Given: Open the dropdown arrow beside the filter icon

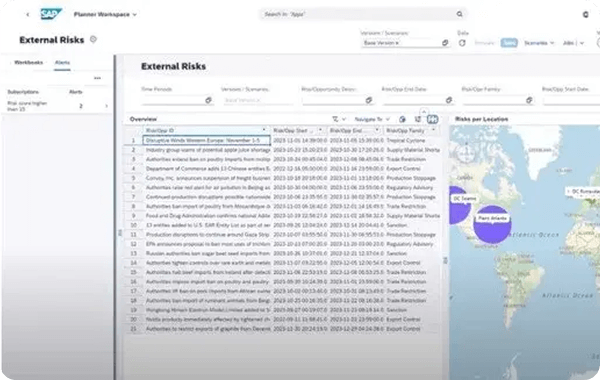Looking at the screenshot, I should pyautogui.click(x=344, y=119).
